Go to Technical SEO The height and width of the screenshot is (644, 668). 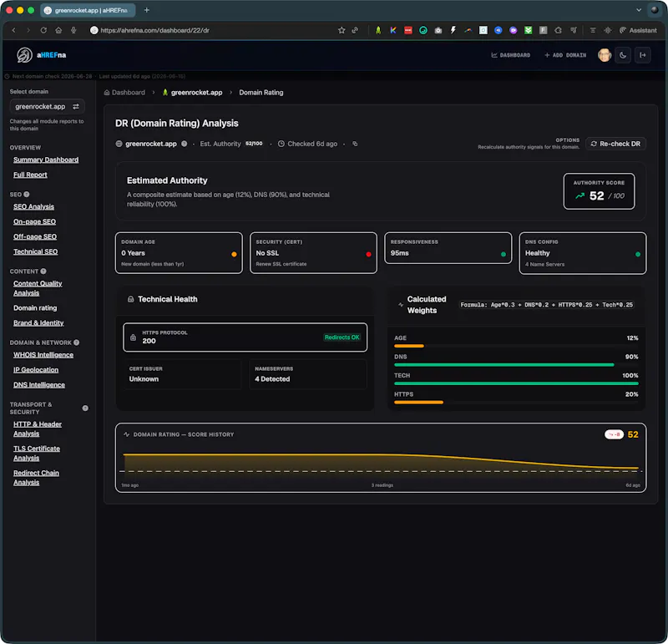tap(35, 251)
